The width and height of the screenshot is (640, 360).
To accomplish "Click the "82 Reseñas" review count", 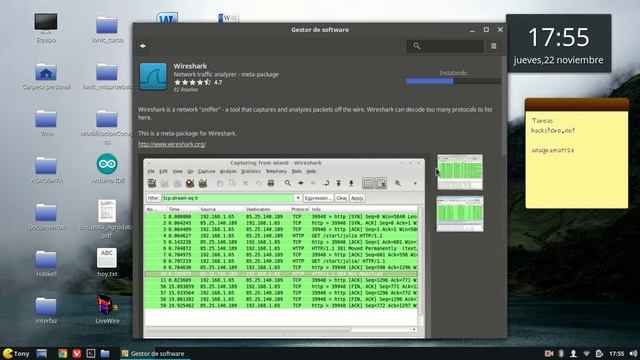I will coord(186,90).
